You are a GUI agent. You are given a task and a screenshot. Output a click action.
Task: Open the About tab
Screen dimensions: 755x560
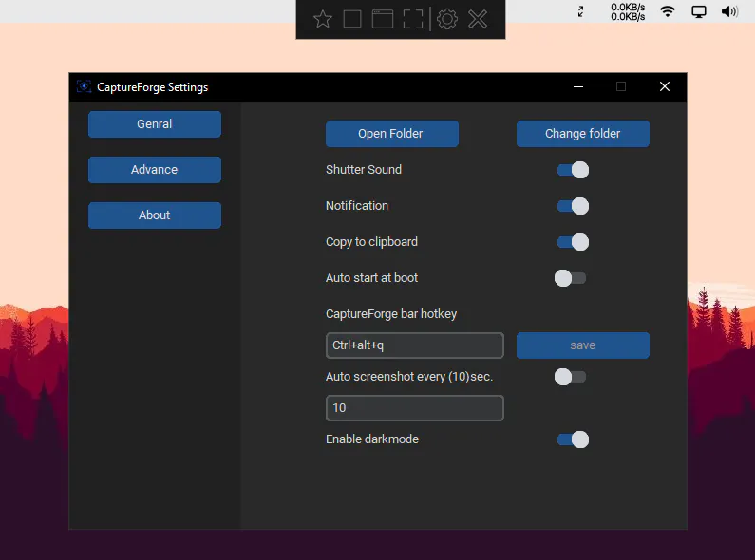click(x=155, y=215)
